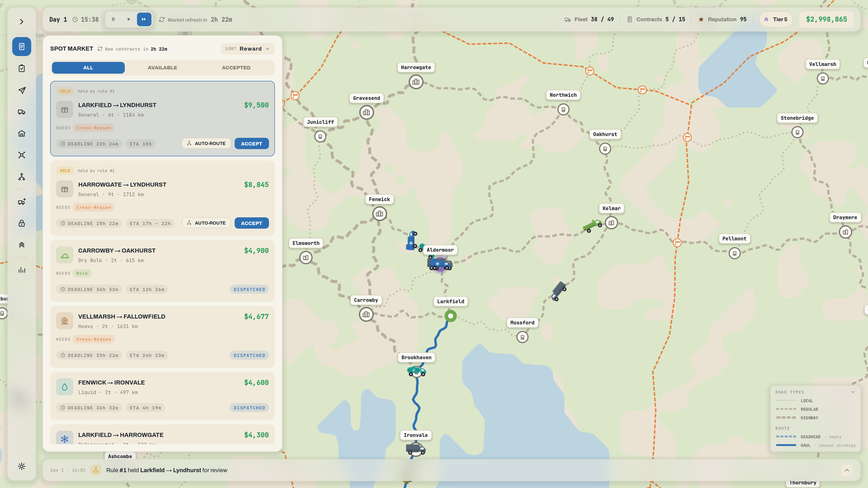
Task: Click the green Larkfield origin marker
Action: 451,316
